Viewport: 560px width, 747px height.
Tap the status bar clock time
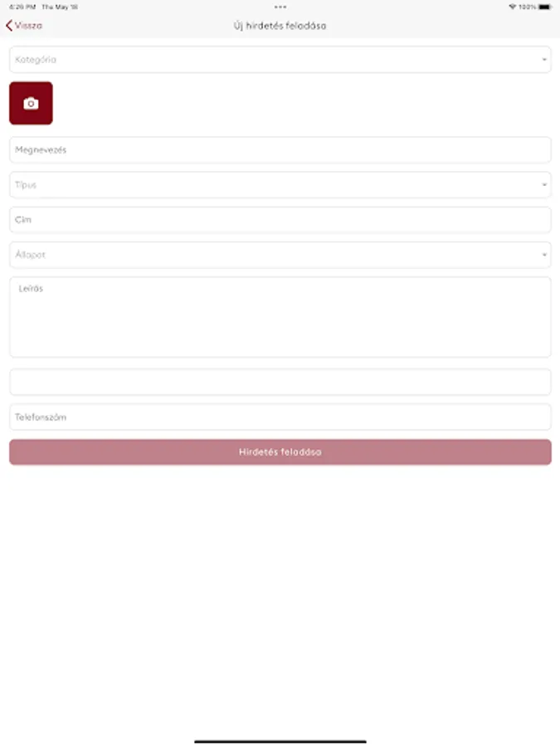22,7
